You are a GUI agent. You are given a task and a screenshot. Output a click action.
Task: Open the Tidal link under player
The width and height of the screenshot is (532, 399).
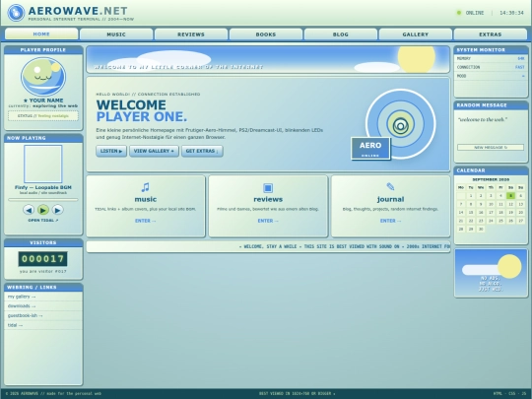43,221
